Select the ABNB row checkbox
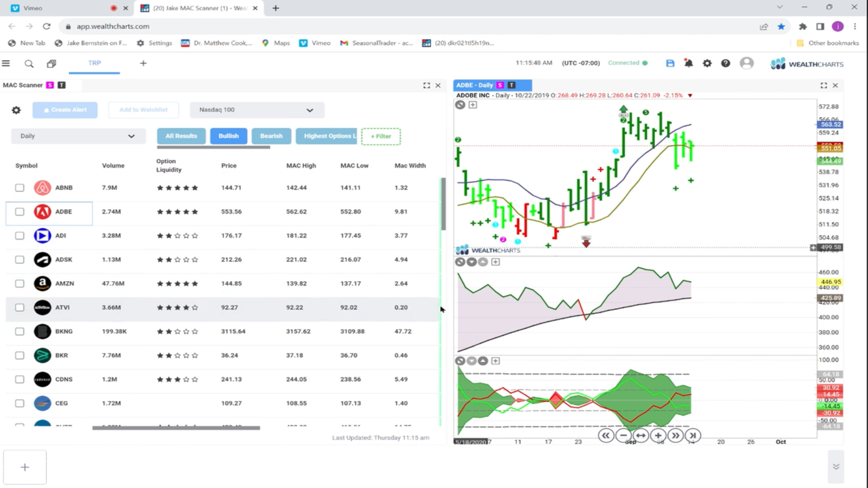The image size is (868, 488). click(19, 188)
